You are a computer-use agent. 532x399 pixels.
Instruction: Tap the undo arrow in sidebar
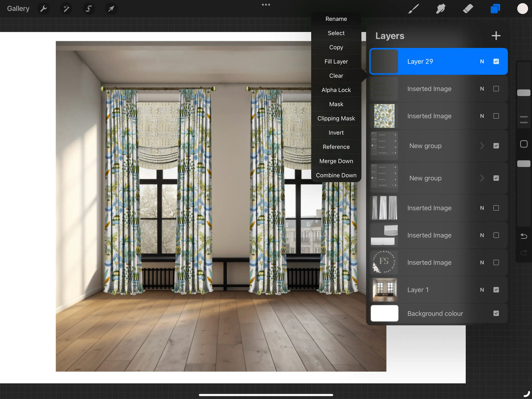click(524, 236)
